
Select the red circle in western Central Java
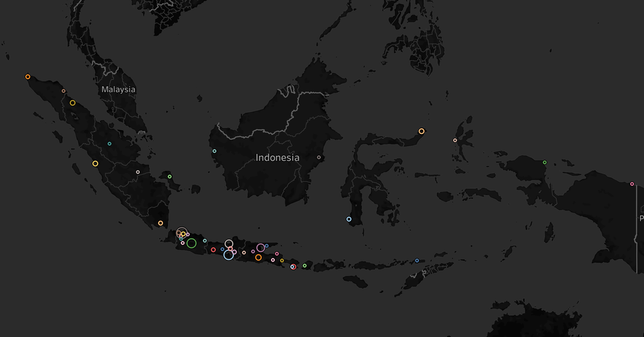click(213, 250)
